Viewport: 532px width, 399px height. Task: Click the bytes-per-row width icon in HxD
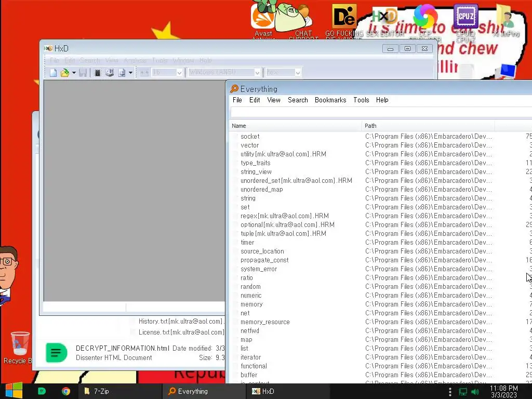click(x=144, y=73)
